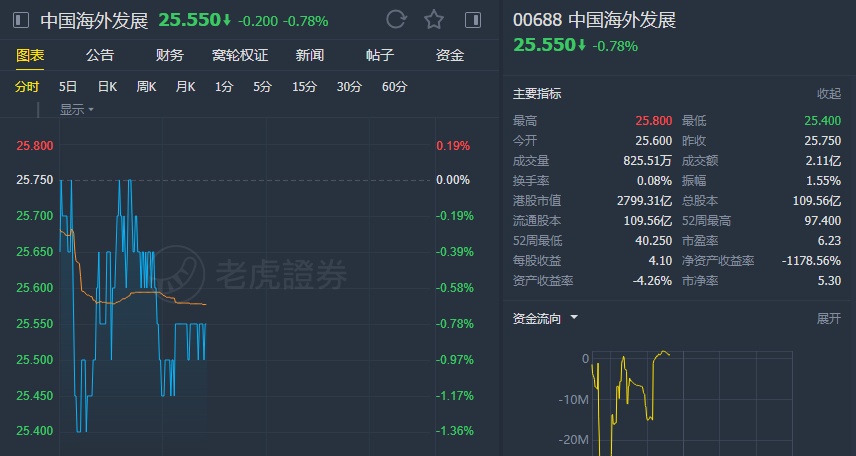Click the 52周最低 value 40.250
Viewport: 856px width, 456px height.
pyautogui.click(x=653, y=241)
